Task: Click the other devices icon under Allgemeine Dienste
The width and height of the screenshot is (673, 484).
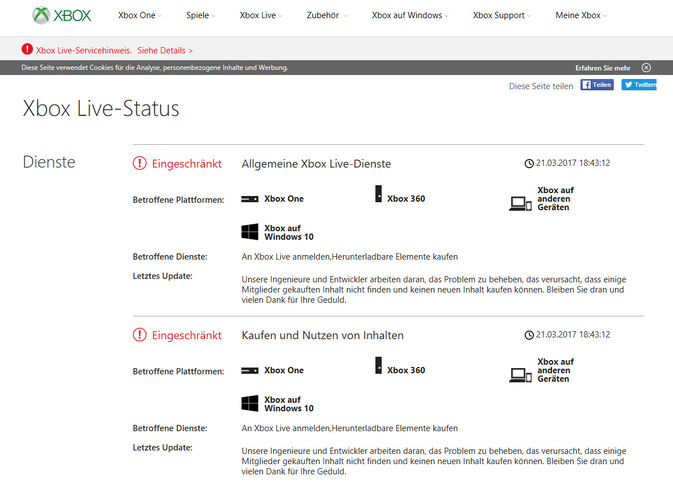Action: click(x=520, y=203)
